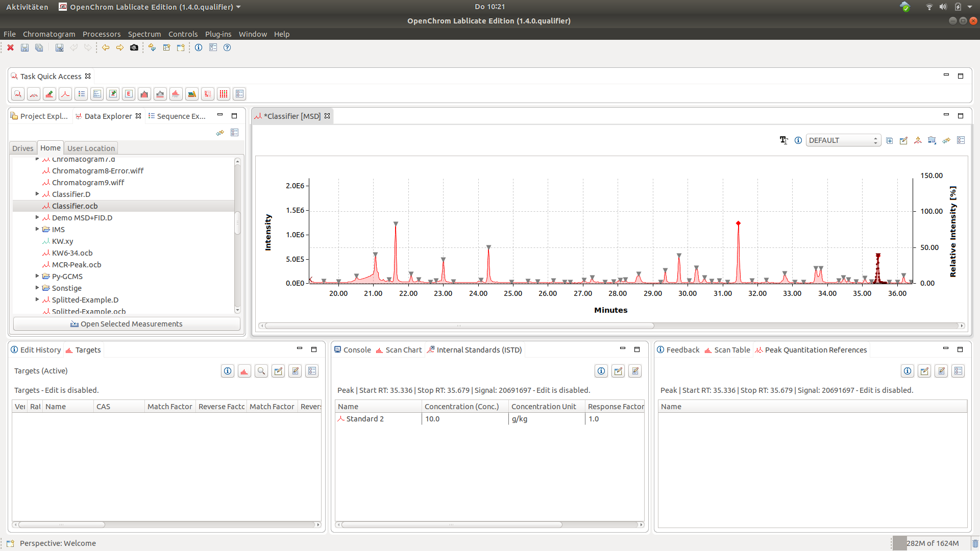
Task: Click the peak detector icon in chromatogram toolbar
Action: [x=918, y=140]
